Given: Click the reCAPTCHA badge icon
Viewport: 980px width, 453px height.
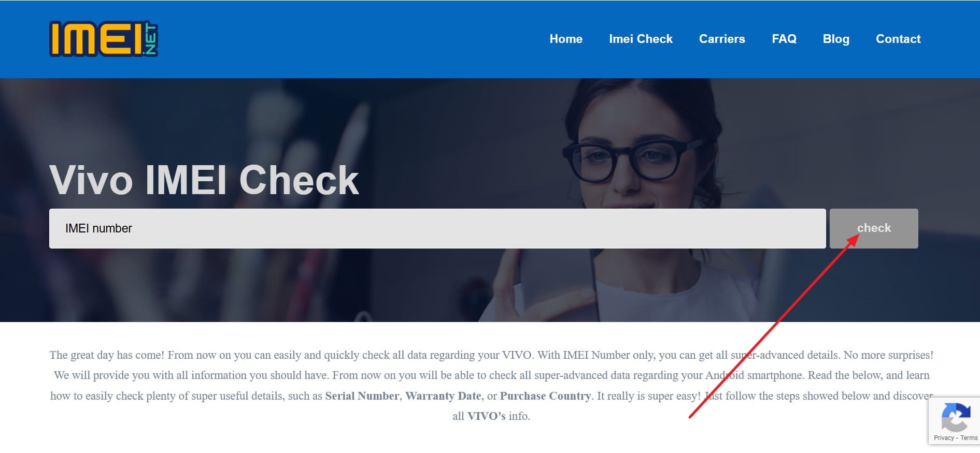Looking at the screenshot, I should pos(956,417).
